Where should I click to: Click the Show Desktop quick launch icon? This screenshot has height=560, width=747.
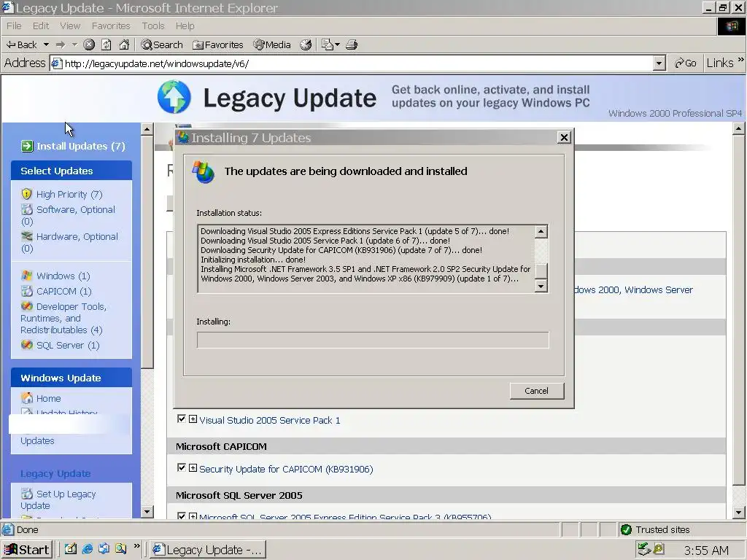(71, 549)
